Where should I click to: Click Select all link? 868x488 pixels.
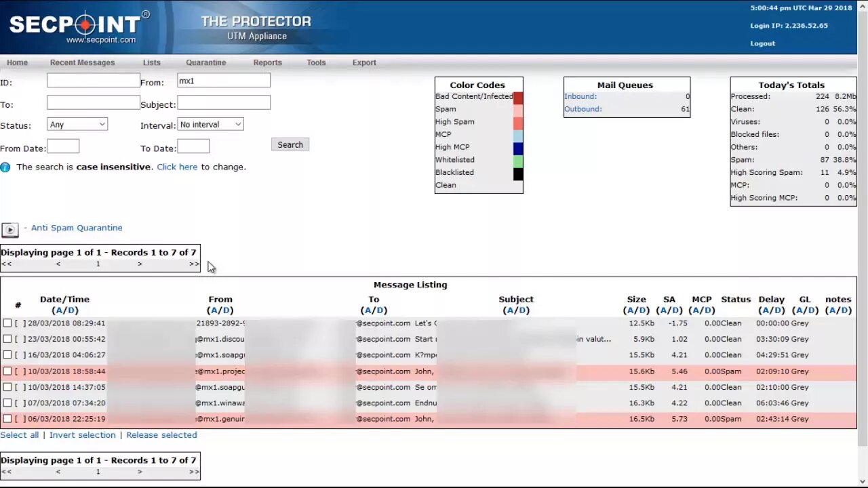point(20,435)
